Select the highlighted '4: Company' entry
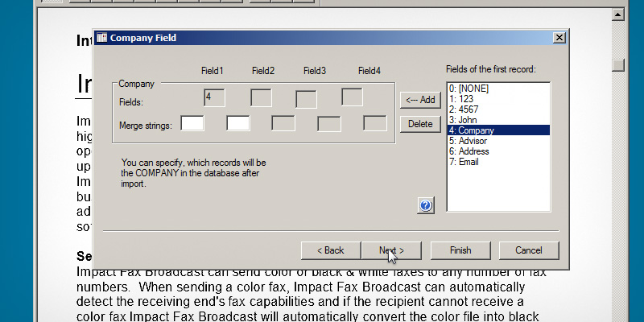Image resolution: width=644 pixels, height=322 pixels. click(x=471, y=130)
